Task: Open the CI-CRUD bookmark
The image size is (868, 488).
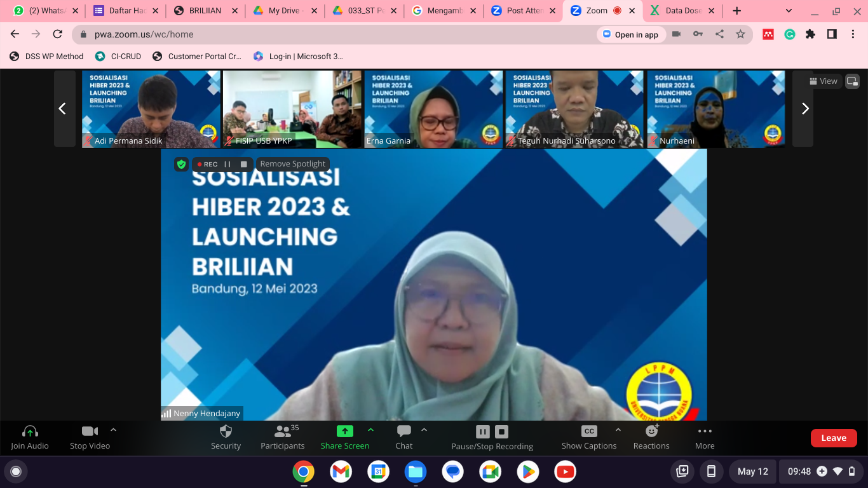Action: pyautogui.click(x=118, y=57)
